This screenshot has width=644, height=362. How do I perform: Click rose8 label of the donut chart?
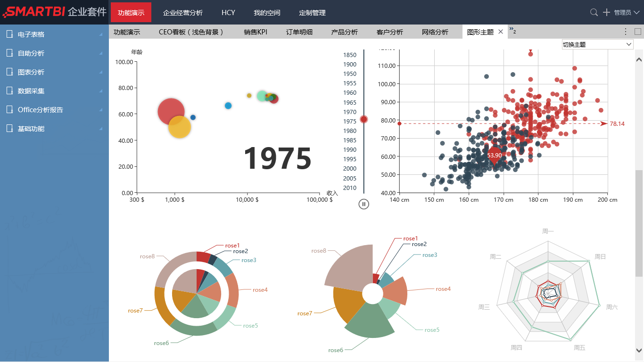(147, 256)
